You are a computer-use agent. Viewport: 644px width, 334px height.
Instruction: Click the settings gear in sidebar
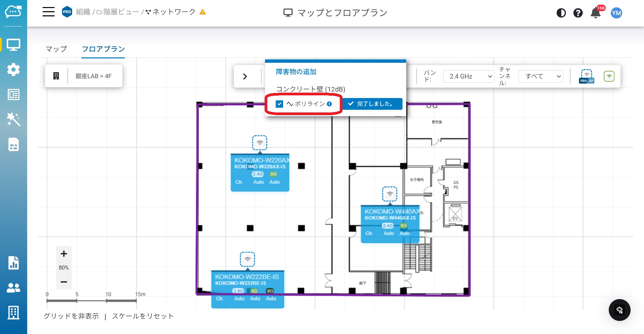coord(13,69)
